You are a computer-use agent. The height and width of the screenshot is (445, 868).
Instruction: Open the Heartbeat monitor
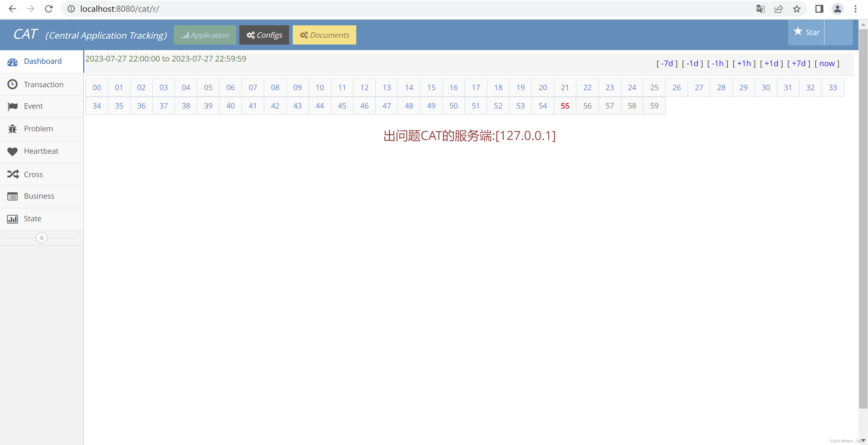(x=41, y=151)
